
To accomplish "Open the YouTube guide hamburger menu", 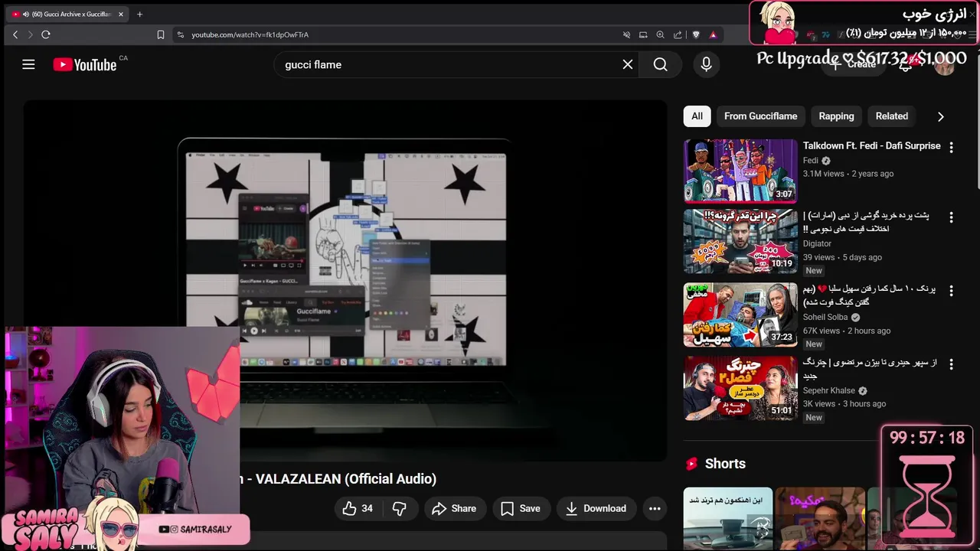I will click(28, 64).
